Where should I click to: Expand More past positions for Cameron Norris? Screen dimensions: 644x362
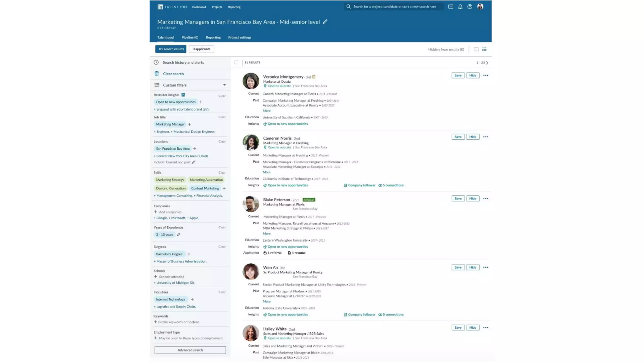point(266,172)
